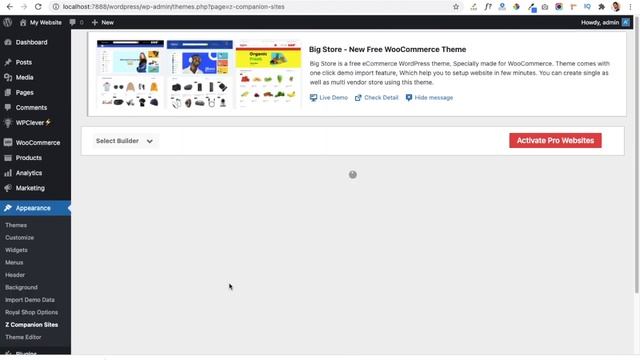This screenshot has height=360, width=640.
Task: Open the Big Store Live Demo link
Action: (329, 98)
